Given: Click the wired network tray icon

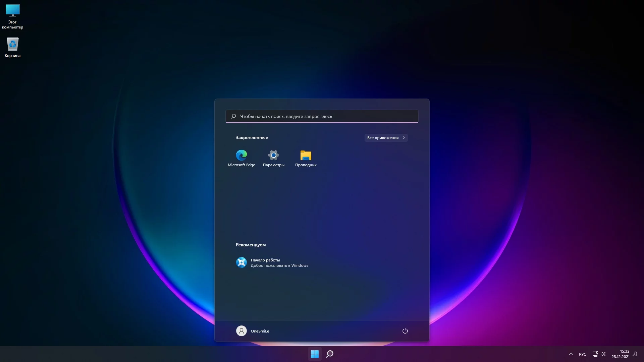Looking at the screenshot, I should point(595,354).
